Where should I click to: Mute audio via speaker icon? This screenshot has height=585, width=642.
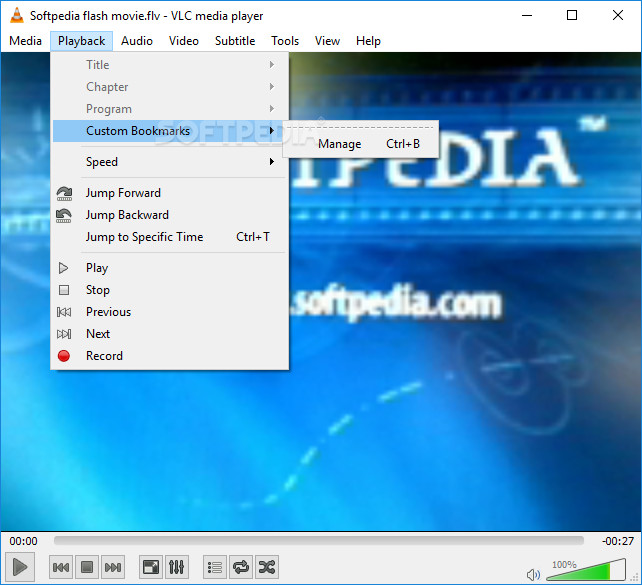pos(533,574)
